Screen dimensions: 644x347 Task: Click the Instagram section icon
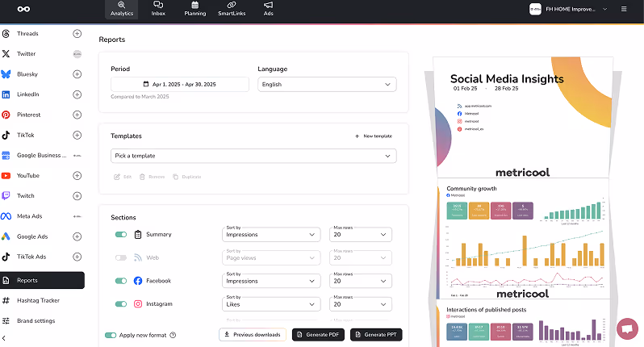coord(138,304)
